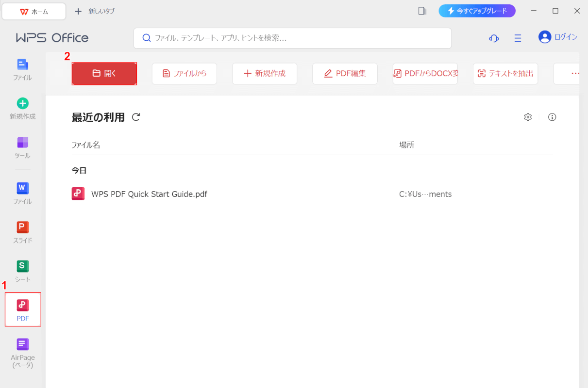The height and width of the screenshot is (388, 588).
Task: Click the PDF file icon in recent list
Action: tap(78, 194)
